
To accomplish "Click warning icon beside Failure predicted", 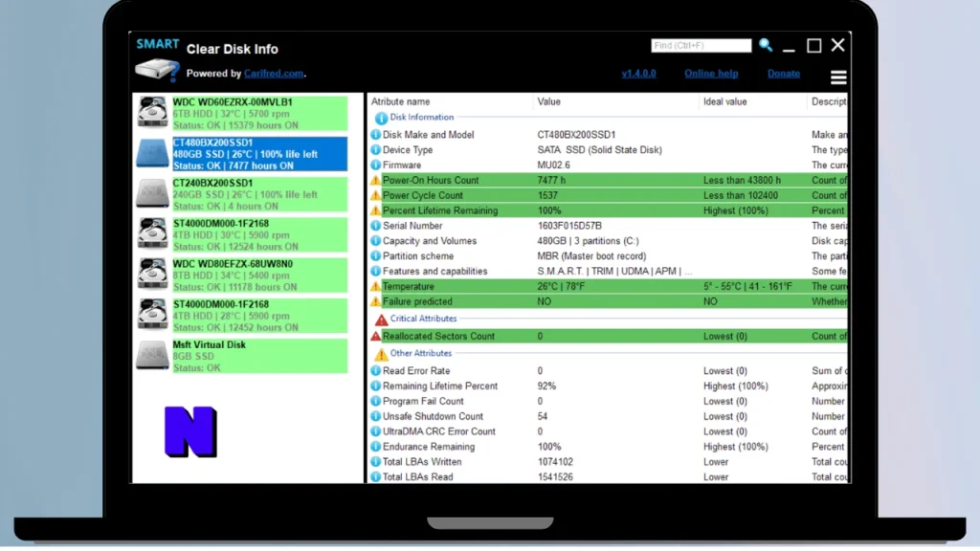I will click(x=375, y=301).
